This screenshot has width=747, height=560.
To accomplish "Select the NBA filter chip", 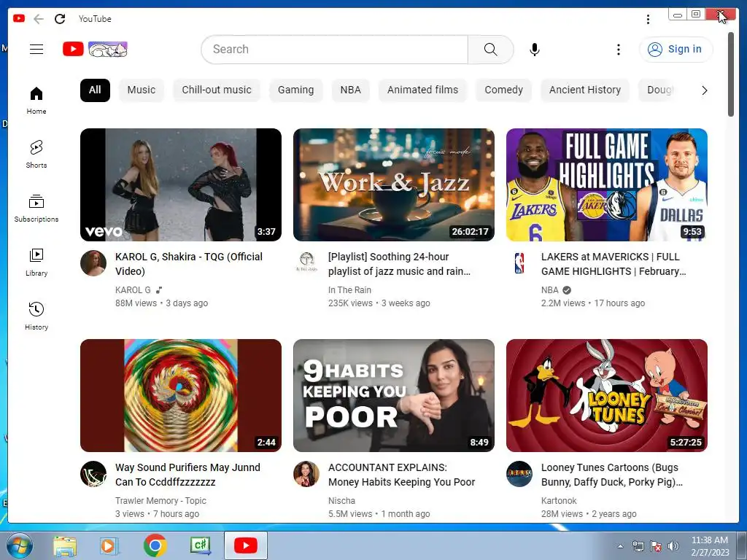I will click(x=351, y=90).
